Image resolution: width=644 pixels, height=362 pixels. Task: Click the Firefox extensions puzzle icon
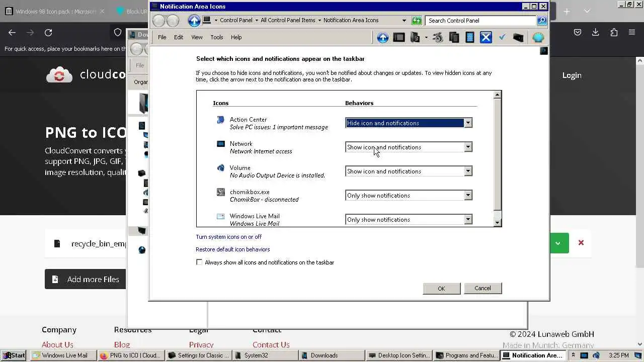tap(614, 33)
